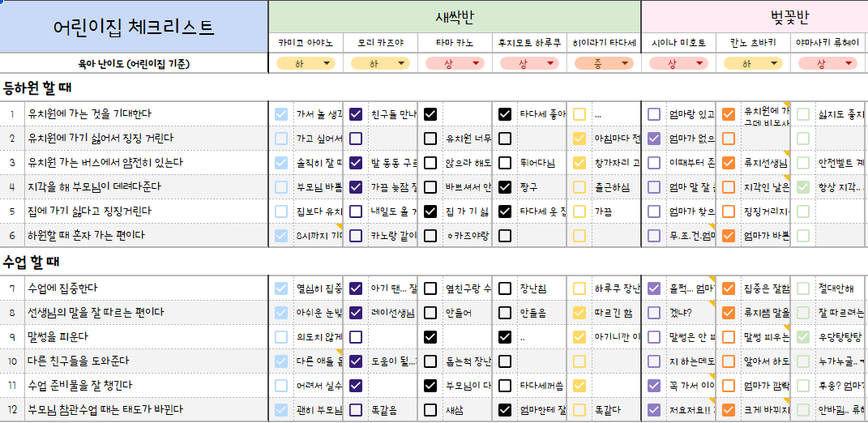Select item 지각을 해 부모님이 데려다준다

coord(146,187)
